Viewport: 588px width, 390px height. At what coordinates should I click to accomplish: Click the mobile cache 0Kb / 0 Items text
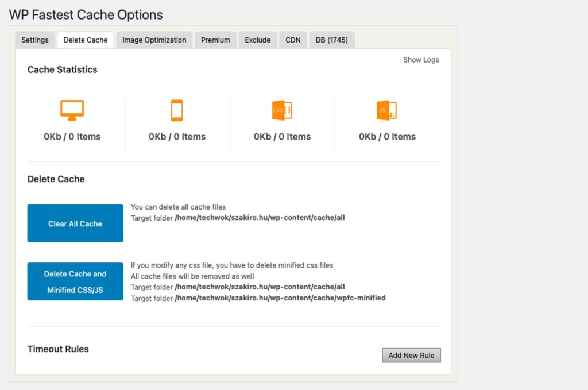click(x=177, y=137)
